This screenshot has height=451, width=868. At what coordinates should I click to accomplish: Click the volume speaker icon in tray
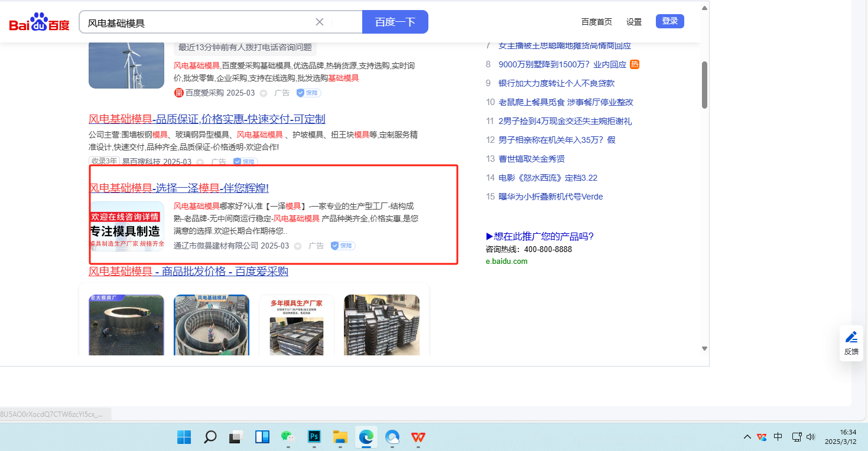pyautogui.click(x=811, y=437)
